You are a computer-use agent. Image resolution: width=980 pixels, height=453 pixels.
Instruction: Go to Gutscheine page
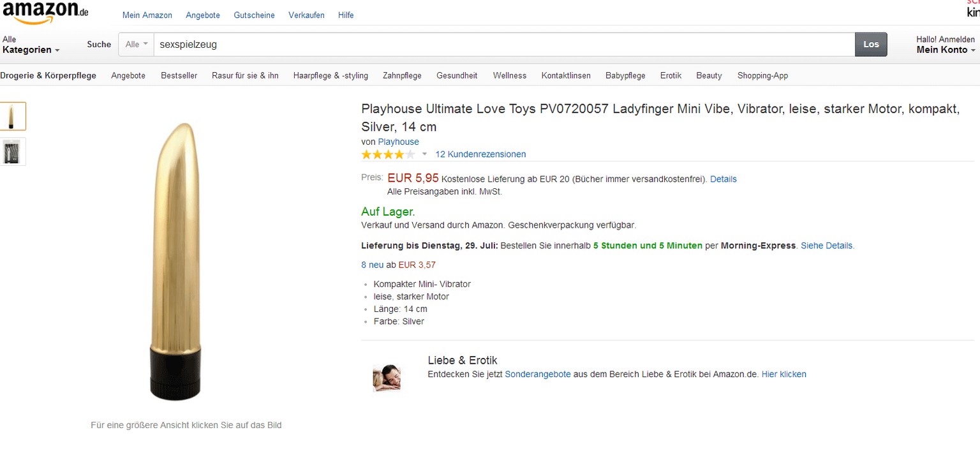[254, 15]
